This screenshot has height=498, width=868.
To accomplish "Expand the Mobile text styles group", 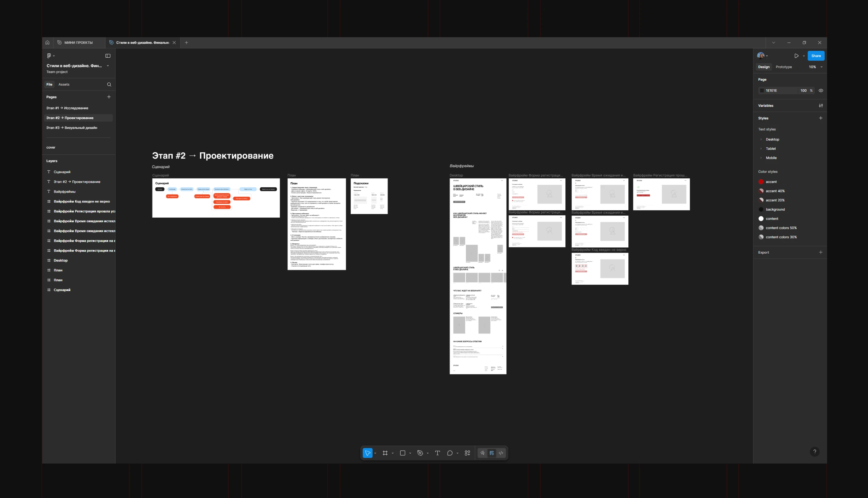I will click(761, 158).
